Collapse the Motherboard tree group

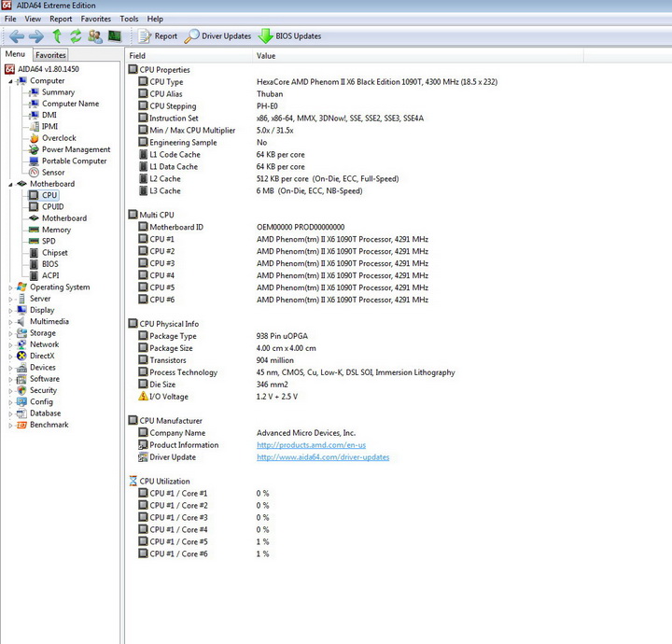click(x=10, y=184)
